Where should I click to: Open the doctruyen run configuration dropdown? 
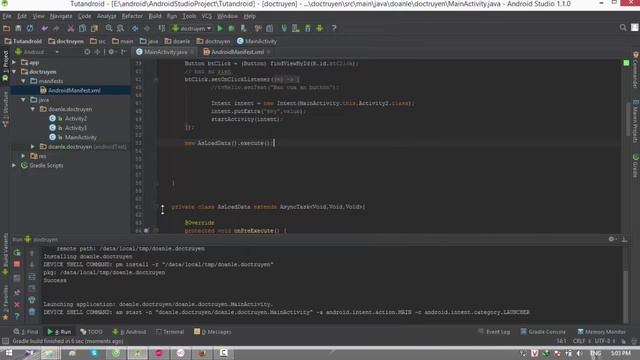[191, 28]
